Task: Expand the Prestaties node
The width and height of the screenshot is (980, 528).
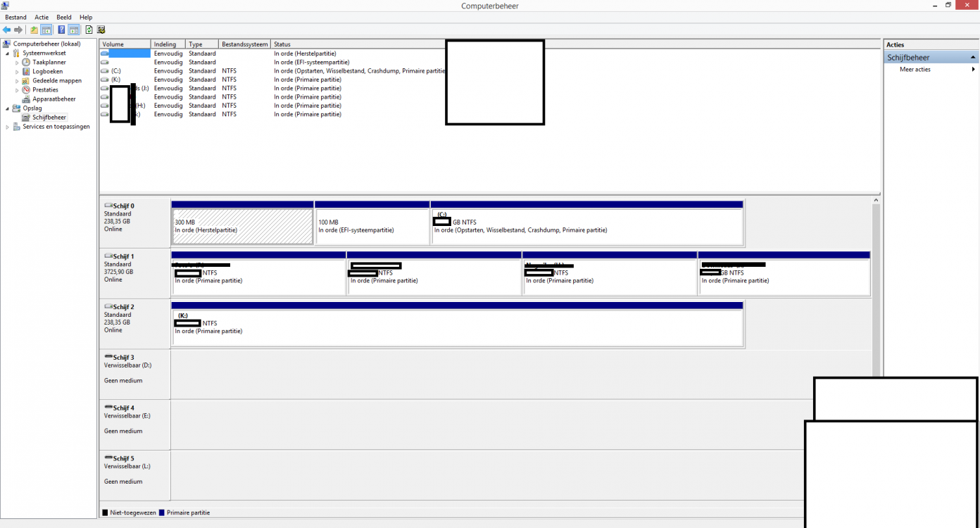Action: click(18, 90)
